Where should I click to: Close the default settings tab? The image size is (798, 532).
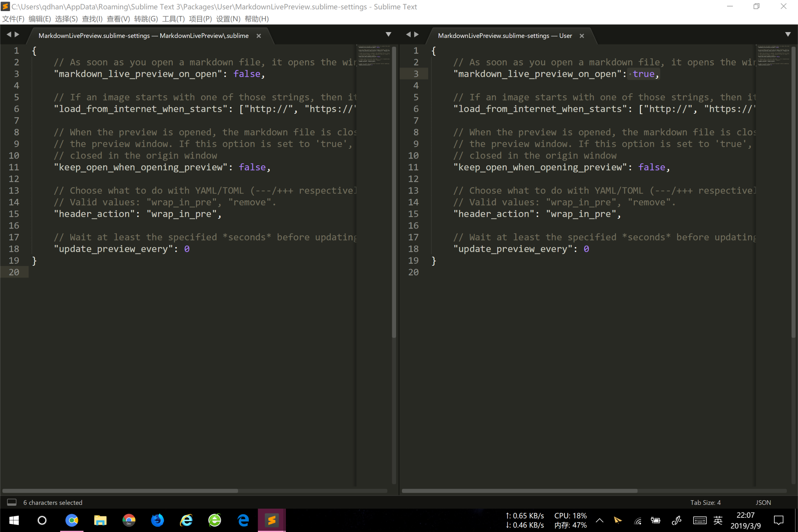[259, 36]
